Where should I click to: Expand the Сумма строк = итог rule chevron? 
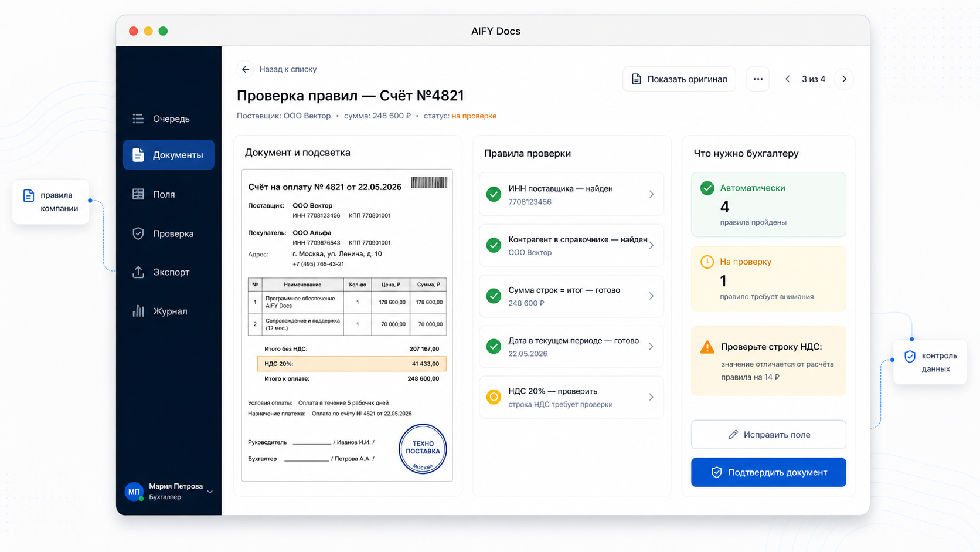pos(651,296)
